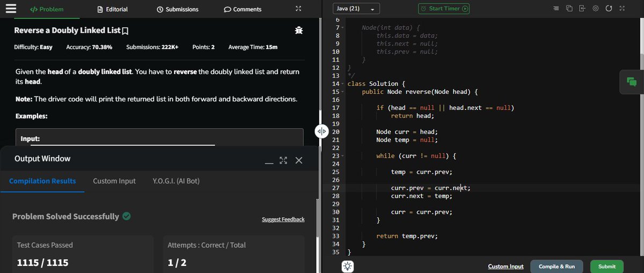Click the Attempts 1 / 2 value
The image size is (644, 273).
[177, 263]
